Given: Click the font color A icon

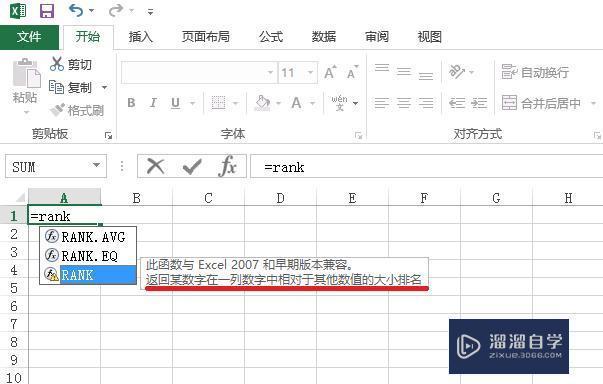Looking at the screenshot, I should 296,103.
